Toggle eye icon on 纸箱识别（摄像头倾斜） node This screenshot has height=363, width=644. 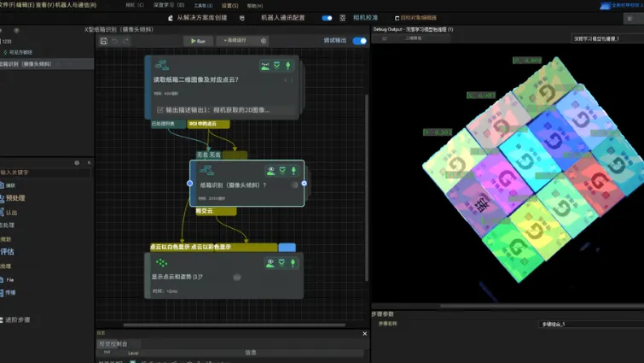(271, 171)
